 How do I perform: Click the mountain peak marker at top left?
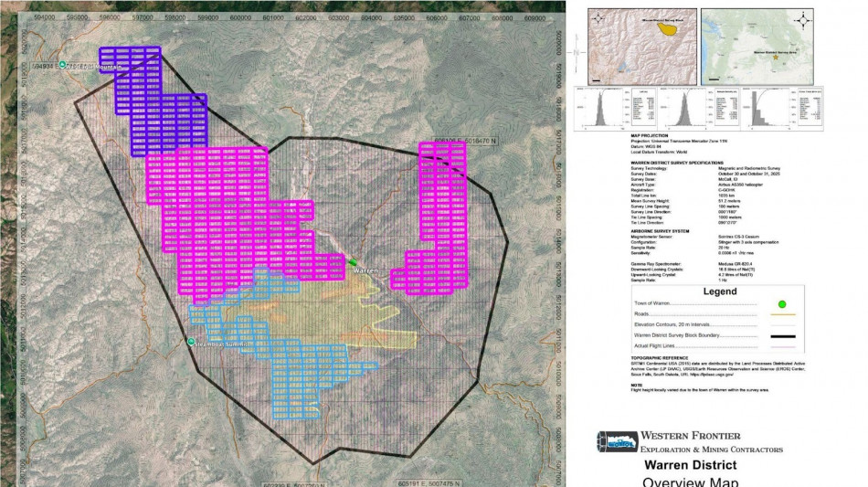63,65
